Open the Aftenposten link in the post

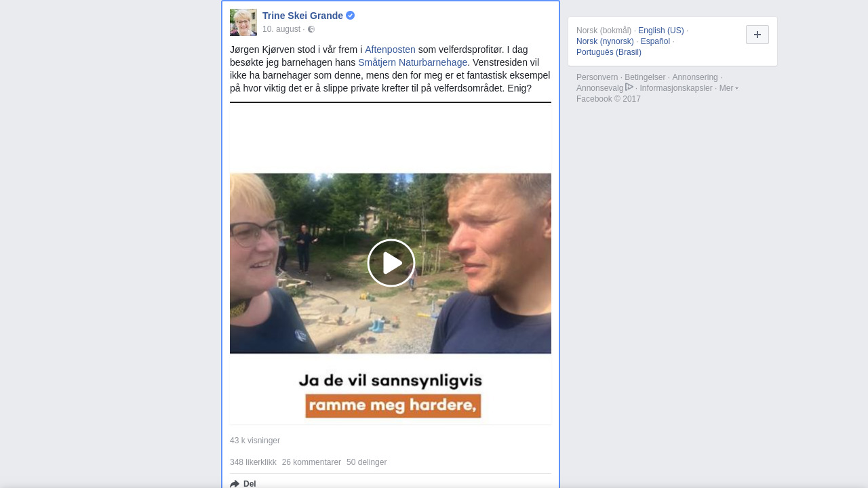coord(390,49)
